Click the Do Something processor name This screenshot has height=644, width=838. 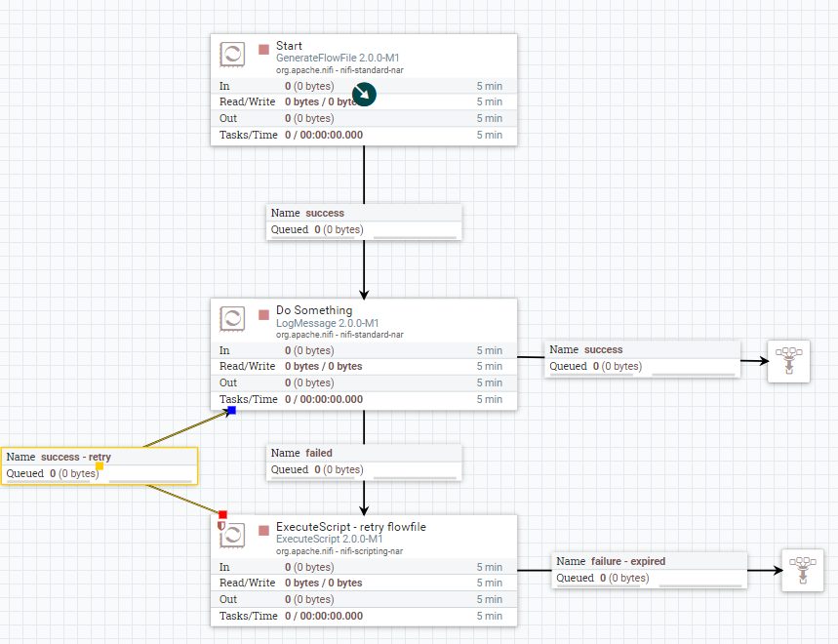pyautogui.click(x=314, y=310)
